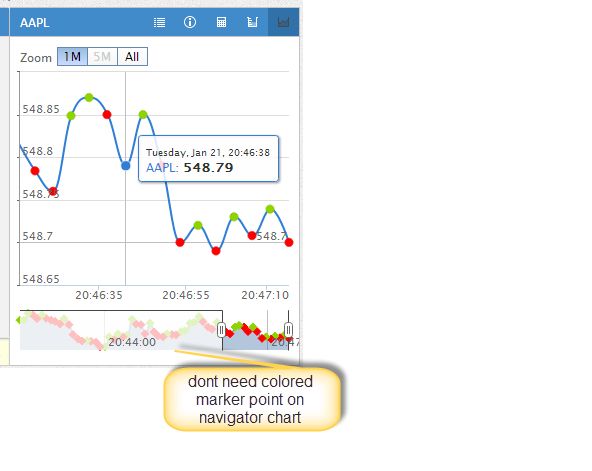Click the 548.65 price axis label

(x=41, y=279)
